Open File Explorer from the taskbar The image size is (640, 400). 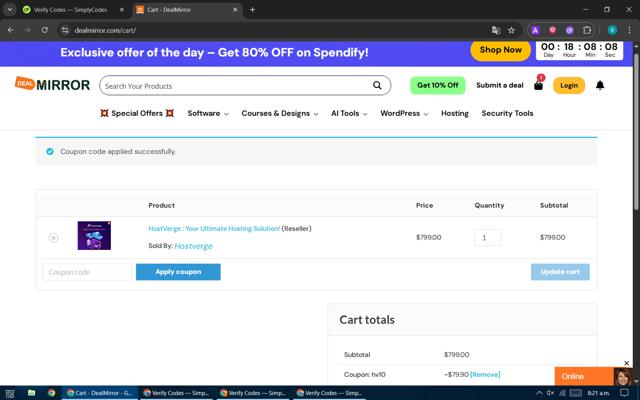pyautogui.click(x=31, y=393)
